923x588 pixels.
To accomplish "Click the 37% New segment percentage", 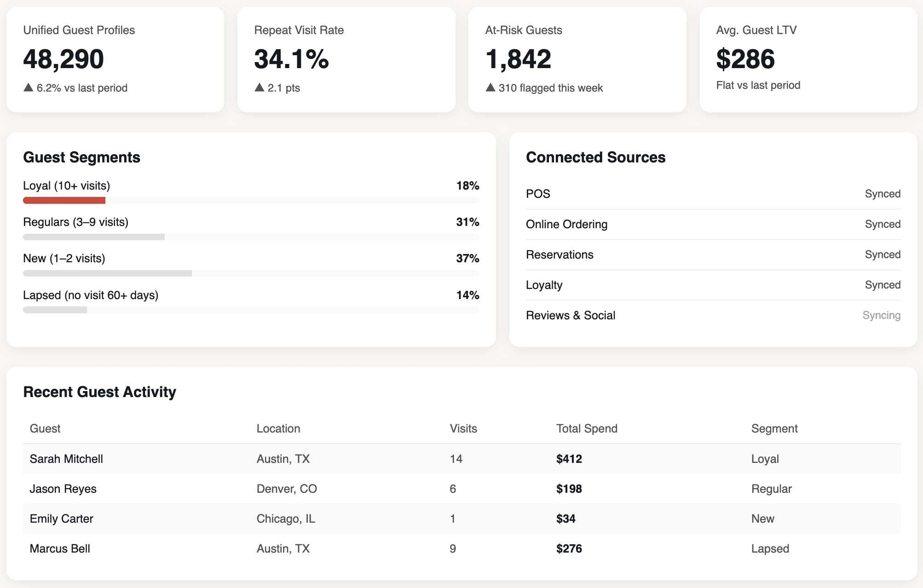I will point(468,258).
